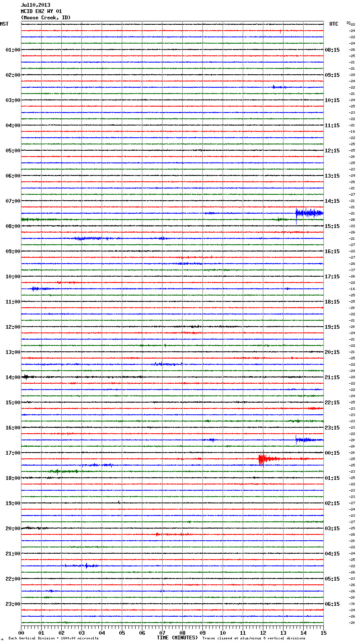Select the 03:00 MST hour label

coord(13,100)
